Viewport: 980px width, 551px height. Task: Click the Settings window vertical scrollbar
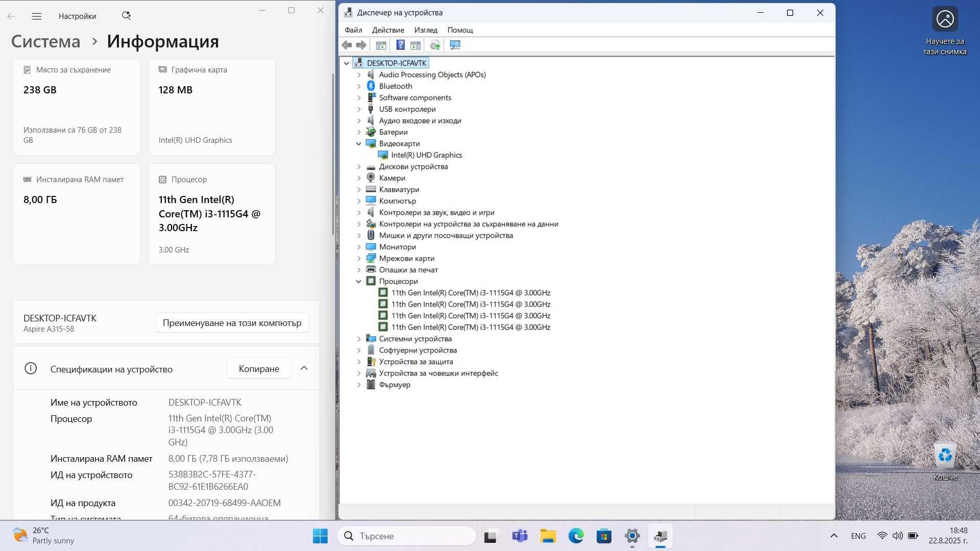click(x=333, y=153)
